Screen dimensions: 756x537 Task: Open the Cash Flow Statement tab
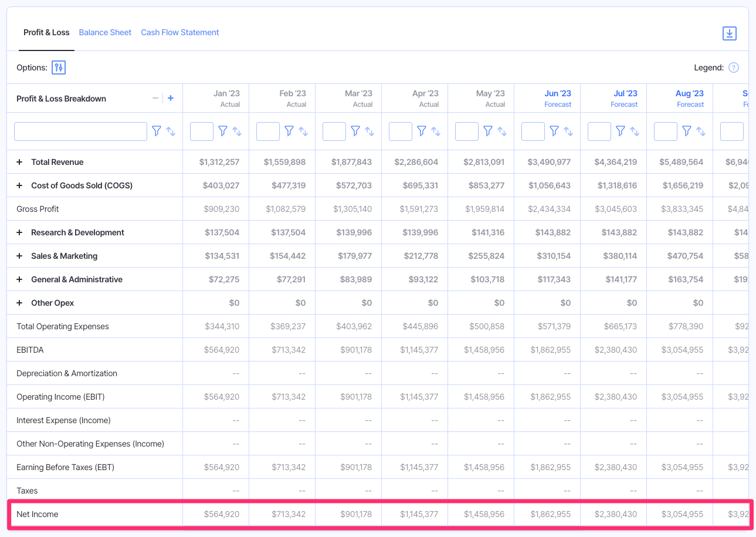179,32
